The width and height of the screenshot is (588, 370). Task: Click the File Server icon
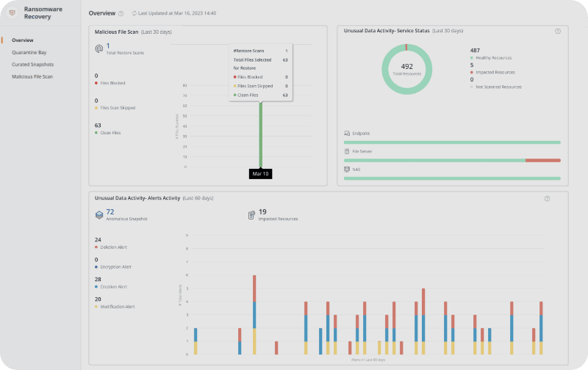347,151
